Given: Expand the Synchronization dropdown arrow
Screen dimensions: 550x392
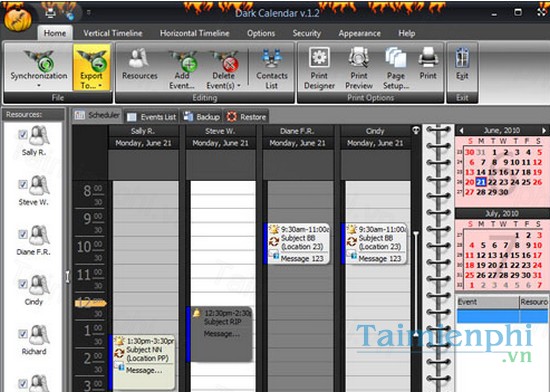Looking at the screenshot, I should (39, 85).
